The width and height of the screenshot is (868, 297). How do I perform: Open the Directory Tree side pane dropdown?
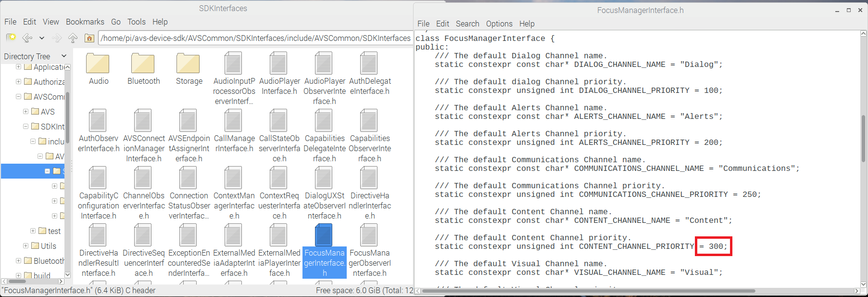tap(64, 56)
